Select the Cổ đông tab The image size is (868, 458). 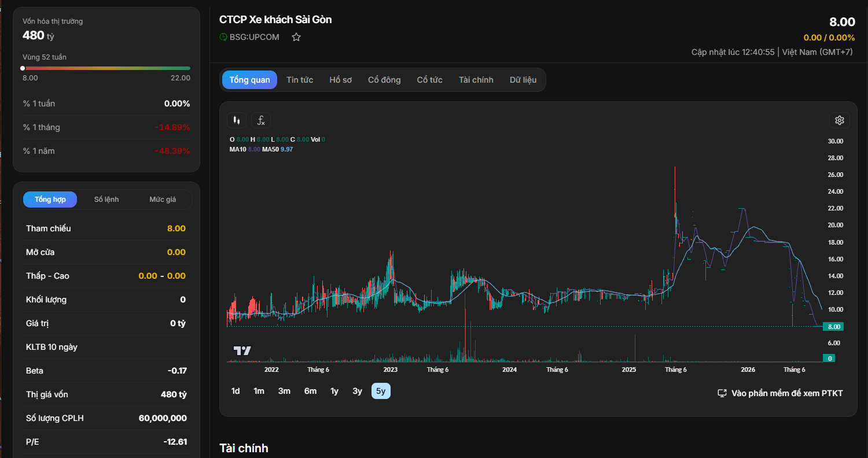[384, 80]
